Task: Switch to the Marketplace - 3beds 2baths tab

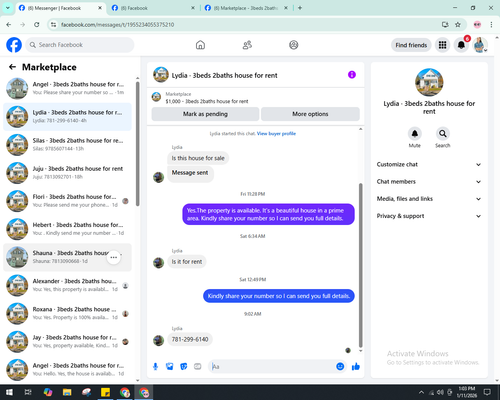Action: click(x=246, y=8)
